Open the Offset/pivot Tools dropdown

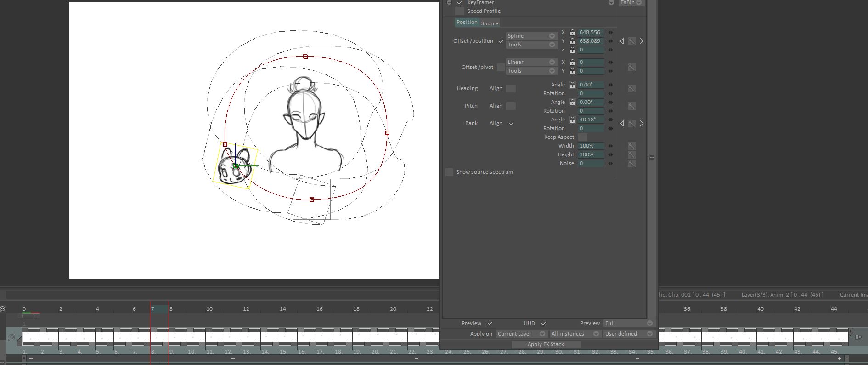532,71
